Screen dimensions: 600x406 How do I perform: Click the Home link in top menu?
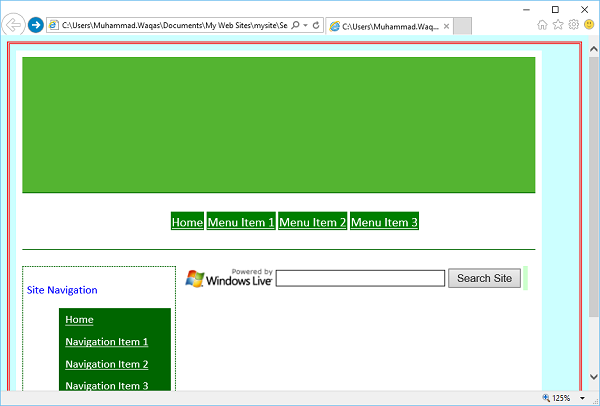point(187,222)
